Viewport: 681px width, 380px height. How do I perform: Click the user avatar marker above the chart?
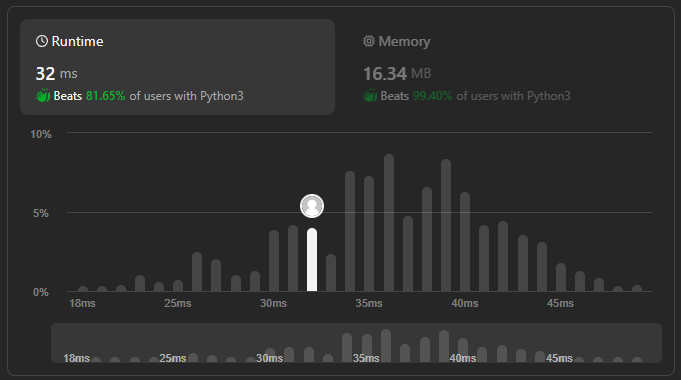(312, 206)
